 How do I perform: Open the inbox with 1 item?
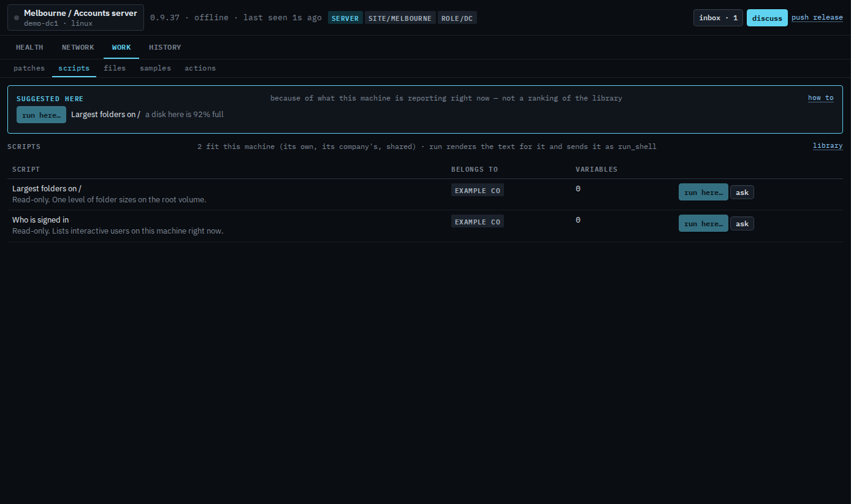tap(718, 18)
